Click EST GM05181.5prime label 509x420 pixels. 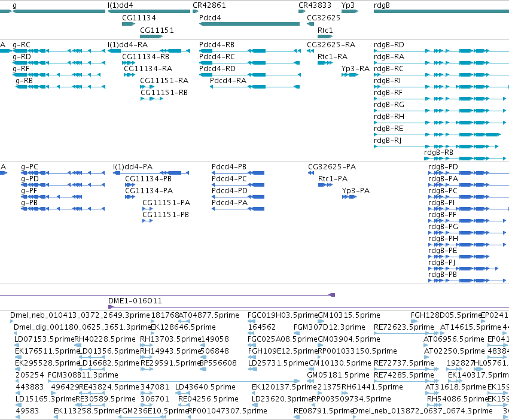pos(338,375)
